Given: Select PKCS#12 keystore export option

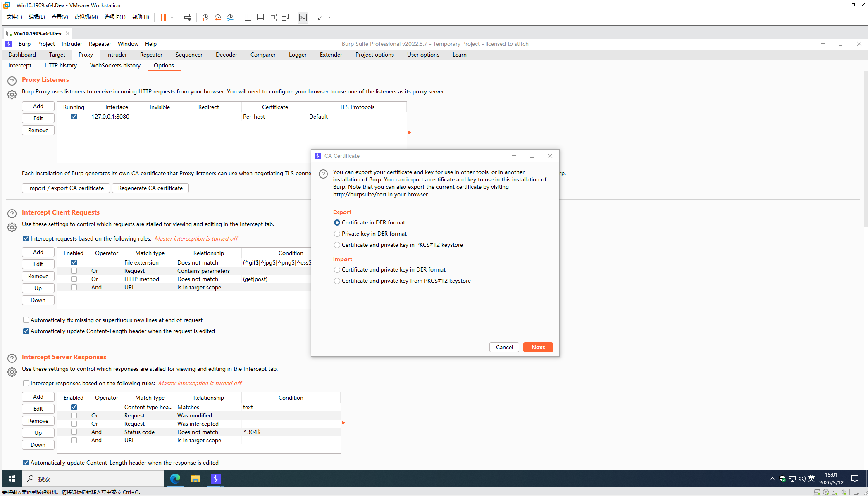Looking at the screenshot, I should 337,245.
